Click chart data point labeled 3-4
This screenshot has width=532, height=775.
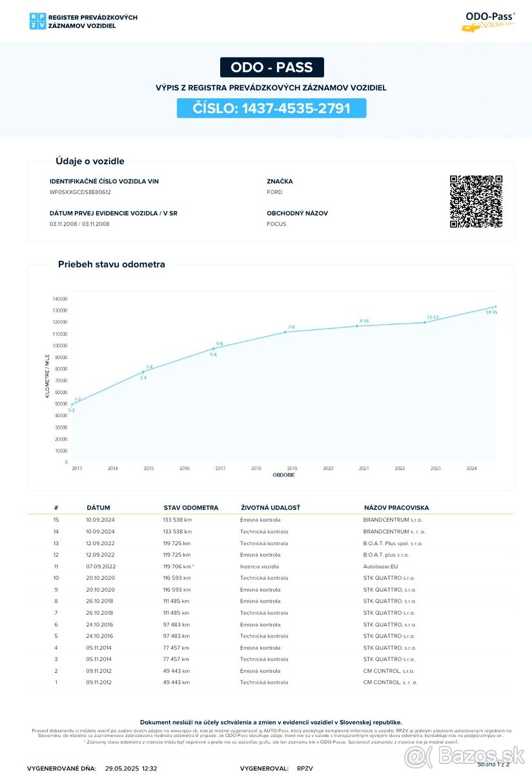pyautogui.click(x=144, y=372)
